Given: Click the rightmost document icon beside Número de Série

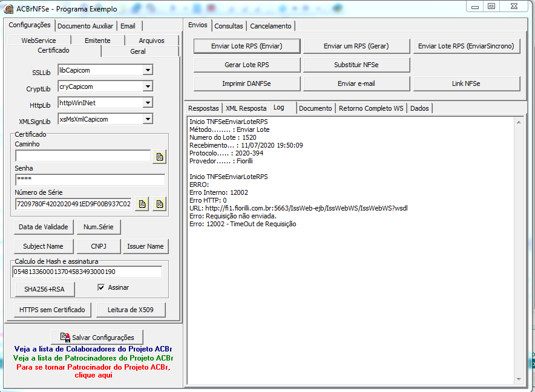Looking at the screenshot, I should click(x=159, y=204).
